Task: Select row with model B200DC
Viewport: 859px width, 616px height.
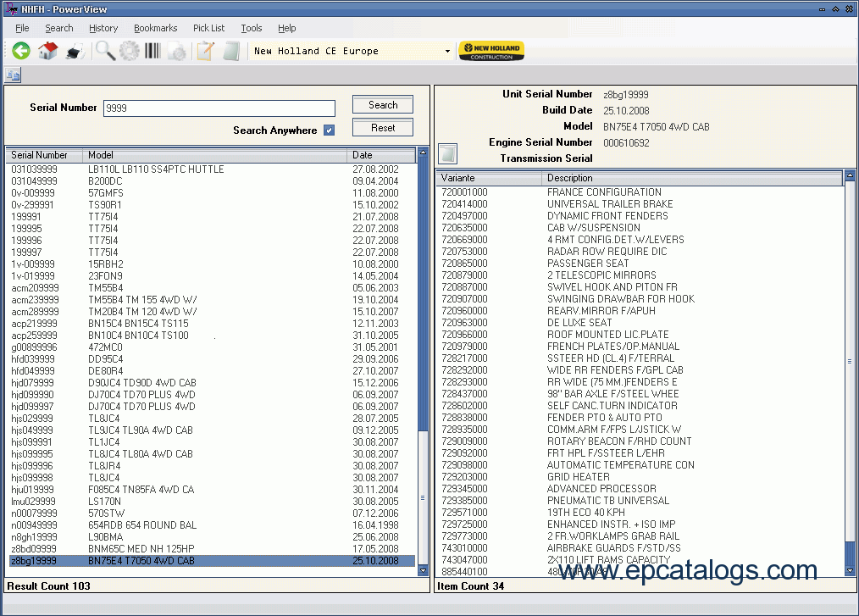Action: click(x=212, y=181)
